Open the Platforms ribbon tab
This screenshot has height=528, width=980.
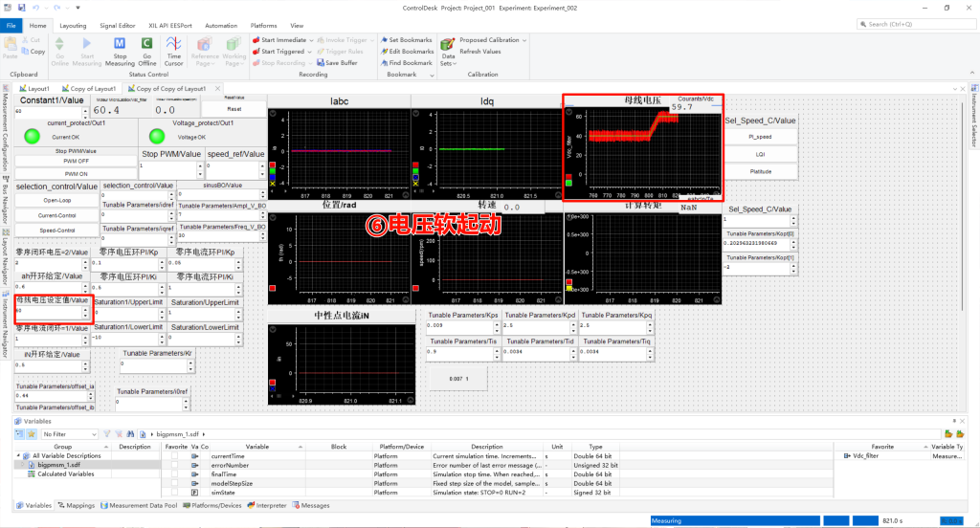pyautogui.click(x=264, y=26)
